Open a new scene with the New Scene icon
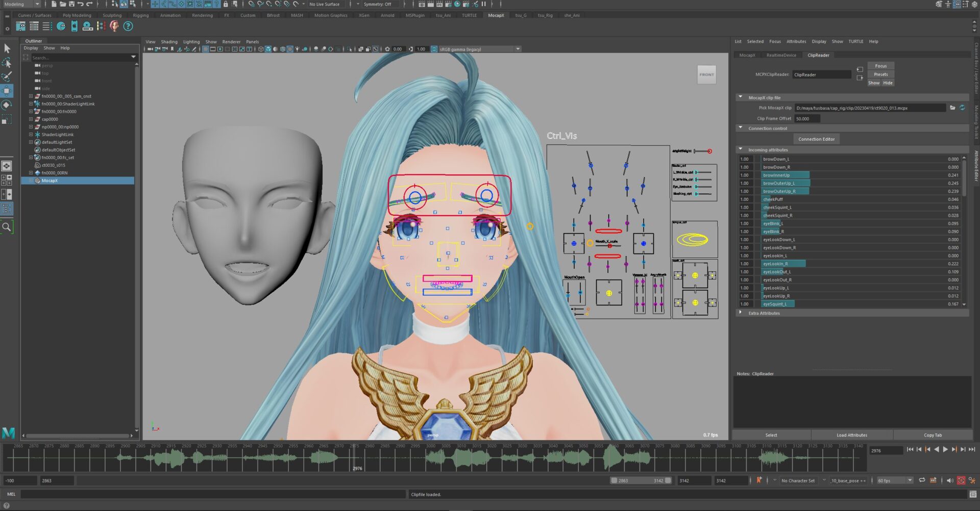The width and height of the screenshot is (980, 511). 54,4
